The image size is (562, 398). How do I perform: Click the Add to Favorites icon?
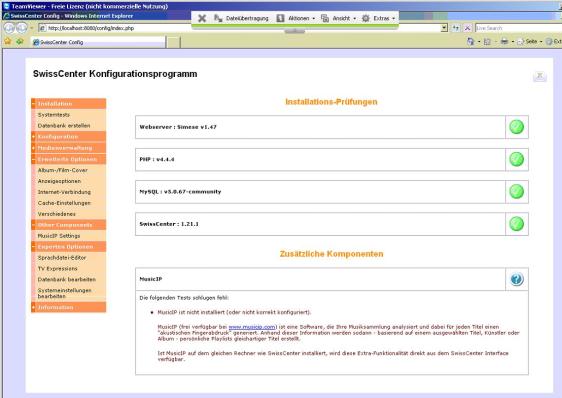tap(20, 42)
